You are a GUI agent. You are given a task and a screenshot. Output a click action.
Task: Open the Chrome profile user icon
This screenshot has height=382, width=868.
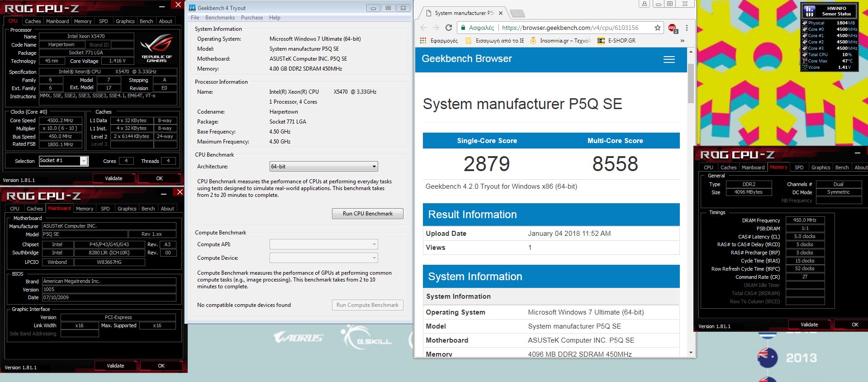coord(644,4)
